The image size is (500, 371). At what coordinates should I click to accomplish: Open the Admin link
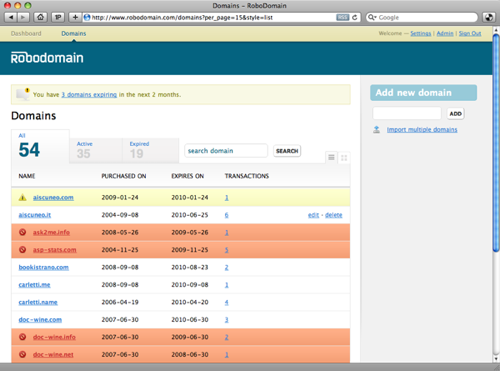click(x=445, y=33)
